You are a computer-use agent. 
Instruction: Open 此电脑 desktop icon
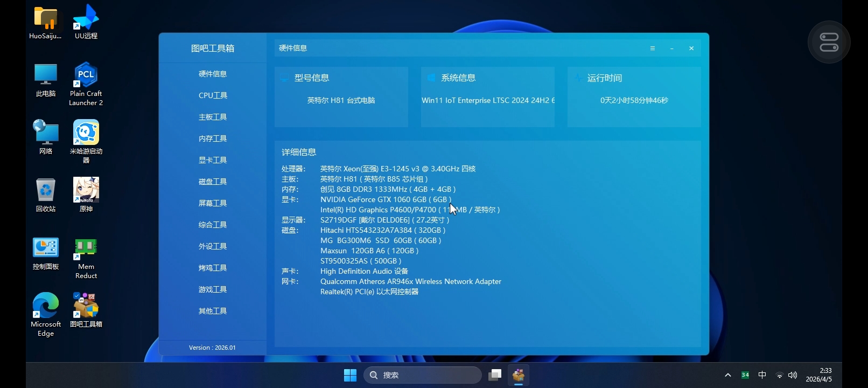pyautogui.click(x=46, y=80)
